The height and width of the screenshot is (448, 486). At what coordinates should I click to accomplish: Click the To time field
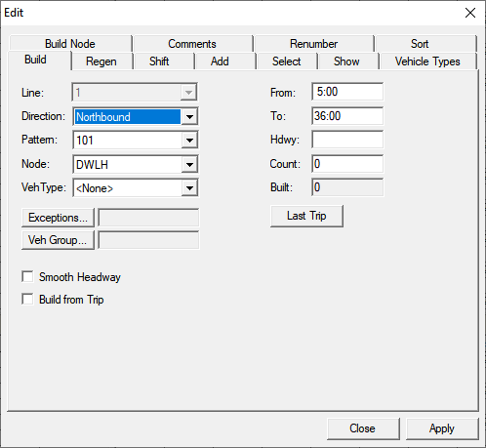pos(347,116)
